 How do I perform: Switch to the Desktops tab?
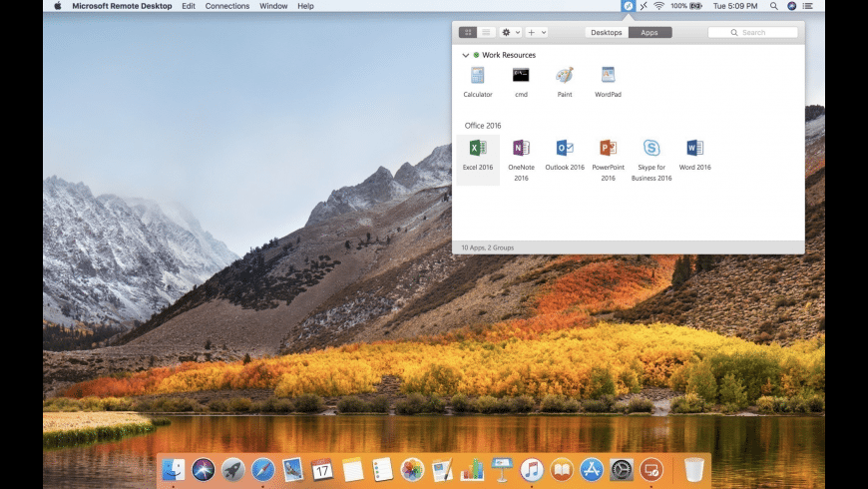(607, 32)
